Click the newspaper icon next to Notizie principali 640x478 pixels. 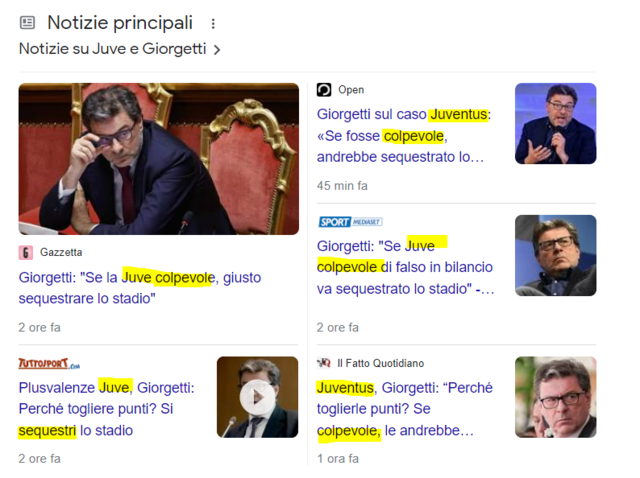pyautogui.click(x=27, y=22)
